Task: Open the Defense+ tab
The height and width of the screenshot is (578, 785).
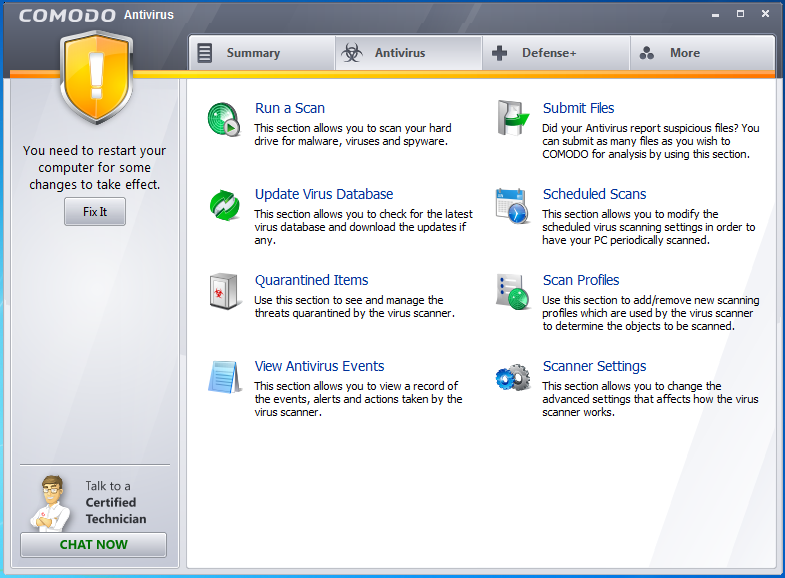Action: pos(556,53)
